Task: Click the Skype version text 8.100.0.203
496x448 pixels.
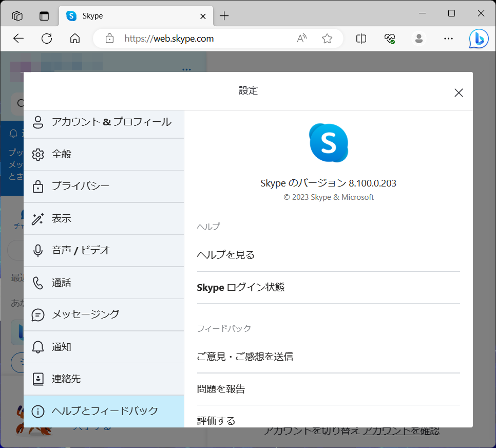Action: (x=328, y=183)
